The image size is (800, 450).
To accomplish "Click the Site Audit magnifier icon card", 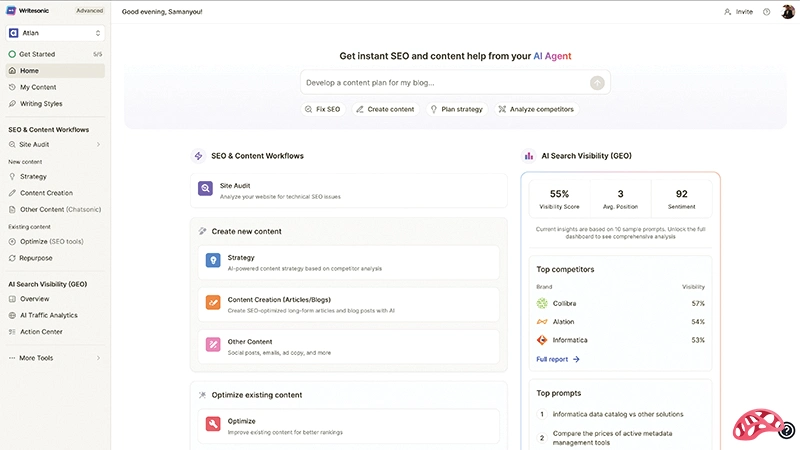I will [x=205, y=187].
